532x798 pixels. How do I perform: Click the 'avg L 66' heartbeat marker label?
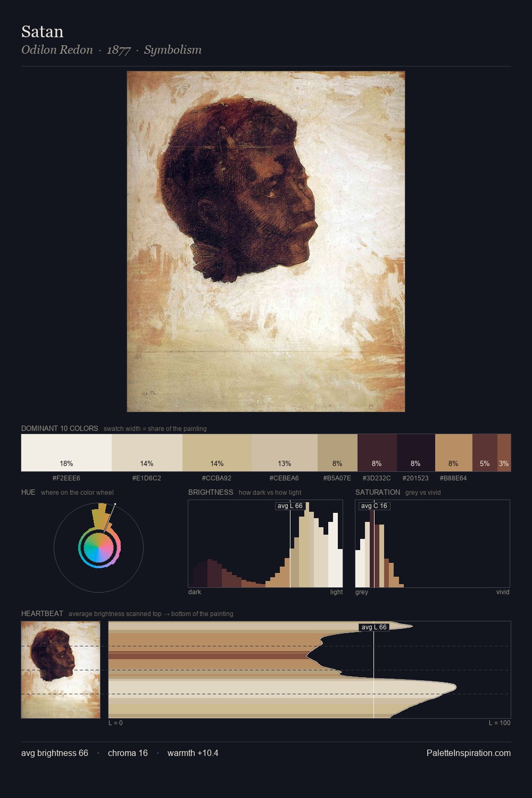[374, 627]
